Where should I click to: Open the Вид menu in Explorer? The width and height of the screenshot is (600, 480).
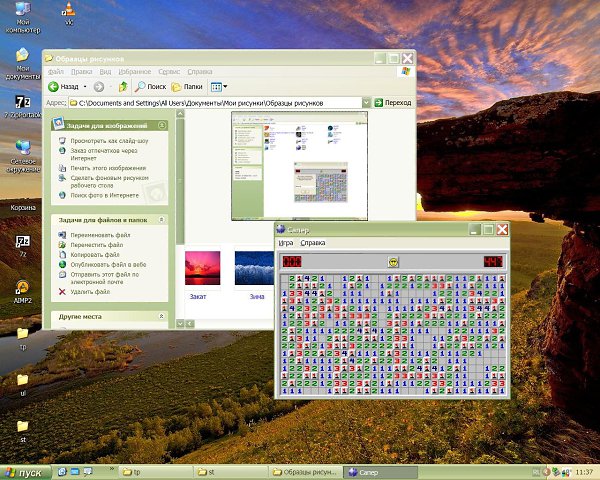pyautogui.click(x=105, y=72)
